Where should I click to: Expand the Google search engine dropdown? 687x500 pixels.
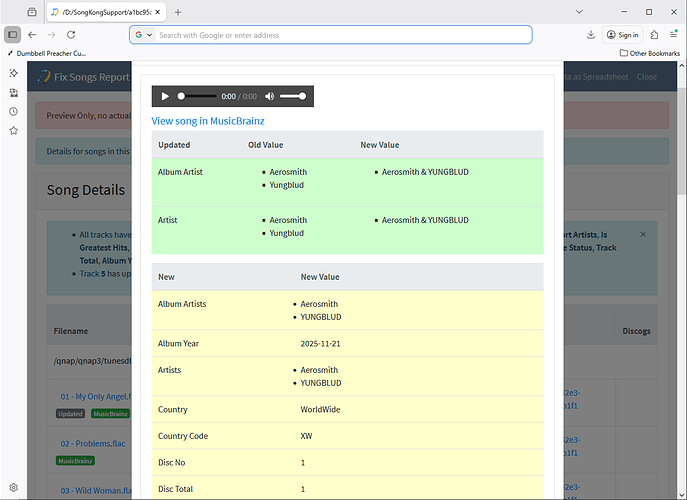pyautogui.click(x=143, y=35)
